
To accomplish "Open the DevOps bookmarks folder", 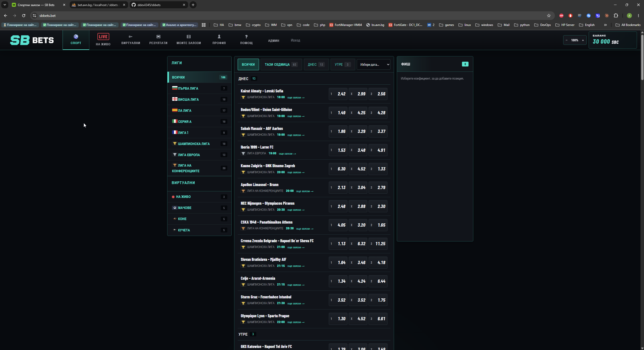I will (543, 25).
